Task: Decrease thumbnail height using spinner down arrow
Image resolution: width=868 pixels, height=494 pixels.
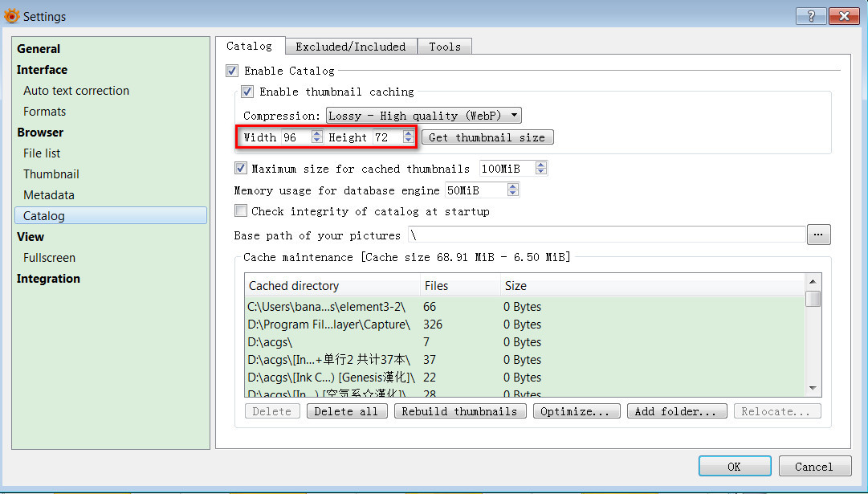Action: [408, 141]
